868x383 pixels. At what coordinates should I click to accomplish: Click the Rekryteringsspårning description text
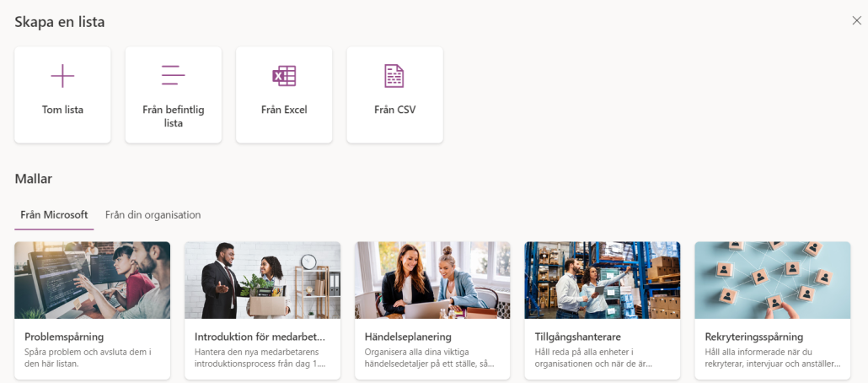773,358
